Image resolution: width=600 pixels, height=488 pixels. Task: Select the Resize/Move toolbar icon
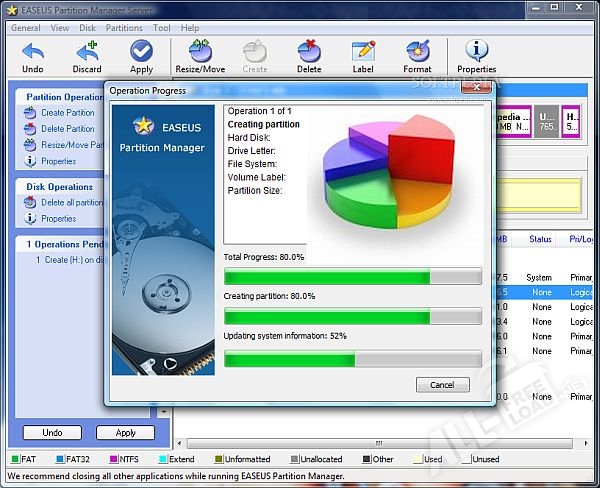(x=199, y=51)
